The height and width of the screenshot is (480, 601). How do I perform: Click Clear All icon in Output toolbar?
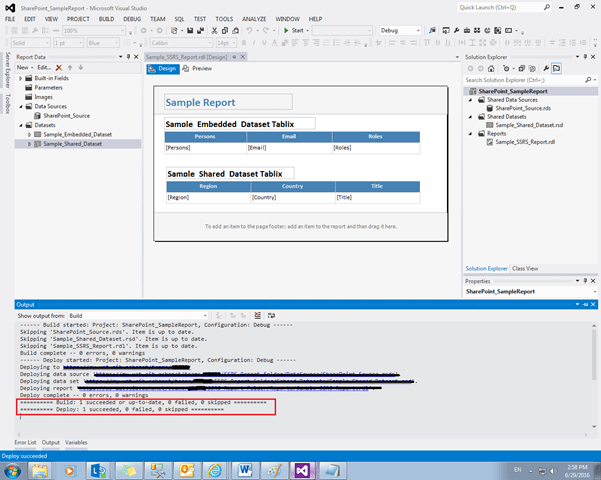point(258,315)
